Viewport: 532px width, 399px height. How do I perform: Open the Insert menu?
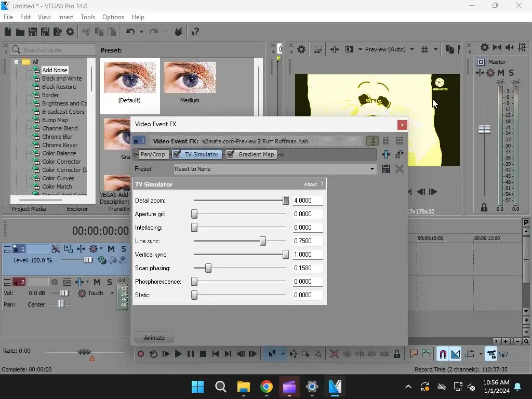point(65,17)
